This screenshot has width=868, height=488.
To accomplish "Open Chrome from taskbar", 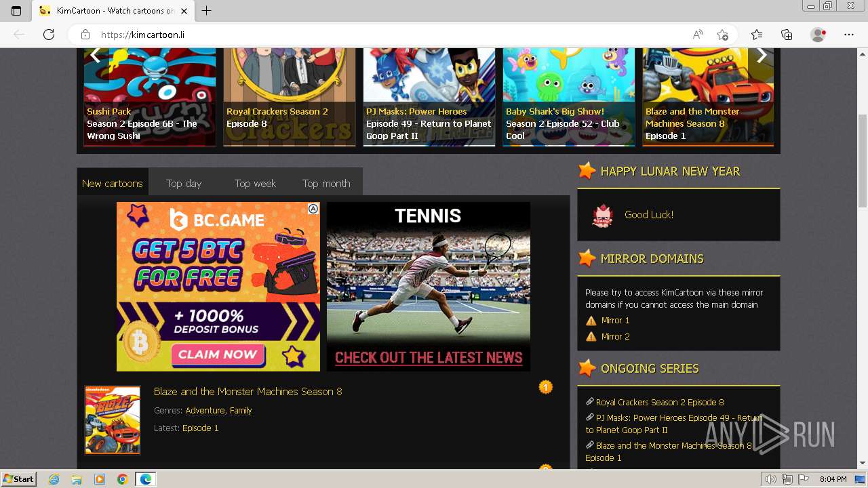I will pyautogui.click(x=122, y=479).
